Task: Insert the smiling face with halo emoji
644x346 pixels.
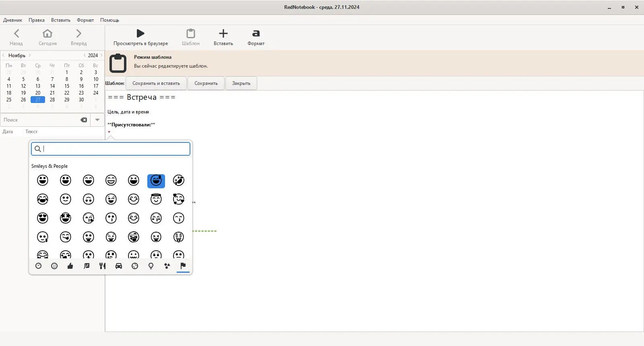Action: 156,199
